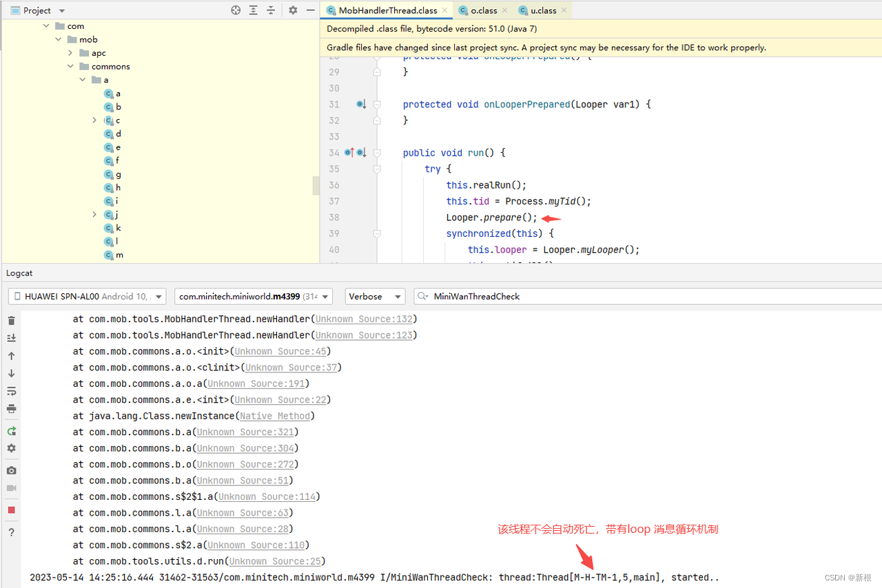The width and height of the screenshot is (882, 588).
Task: Click the Screen record video icon
Action: (11, 488)
